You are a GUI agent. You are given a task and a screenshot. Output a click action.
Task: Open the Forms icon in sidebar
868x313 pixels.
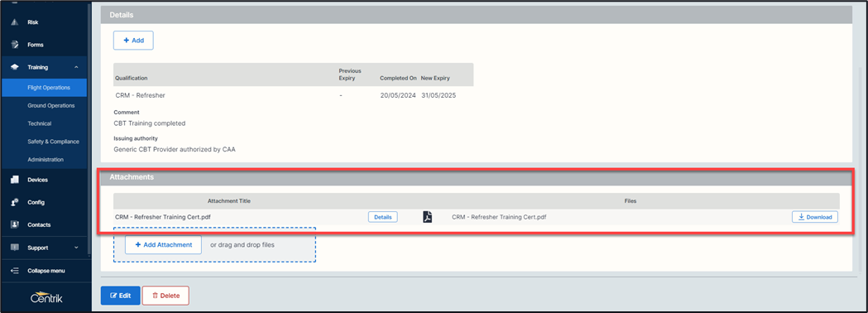point(15,45)
